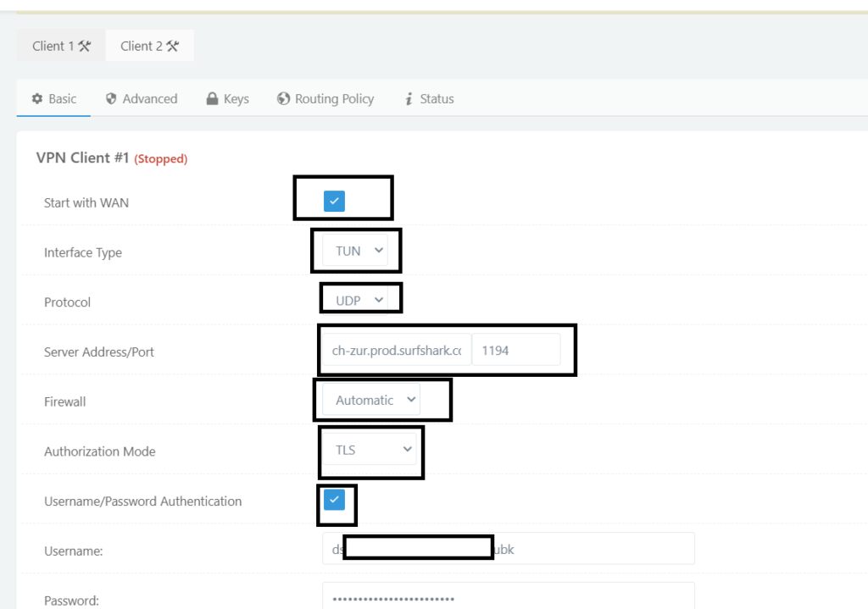
Task: Toggle the Start with WAN checkbox
Action: [334, 202]
